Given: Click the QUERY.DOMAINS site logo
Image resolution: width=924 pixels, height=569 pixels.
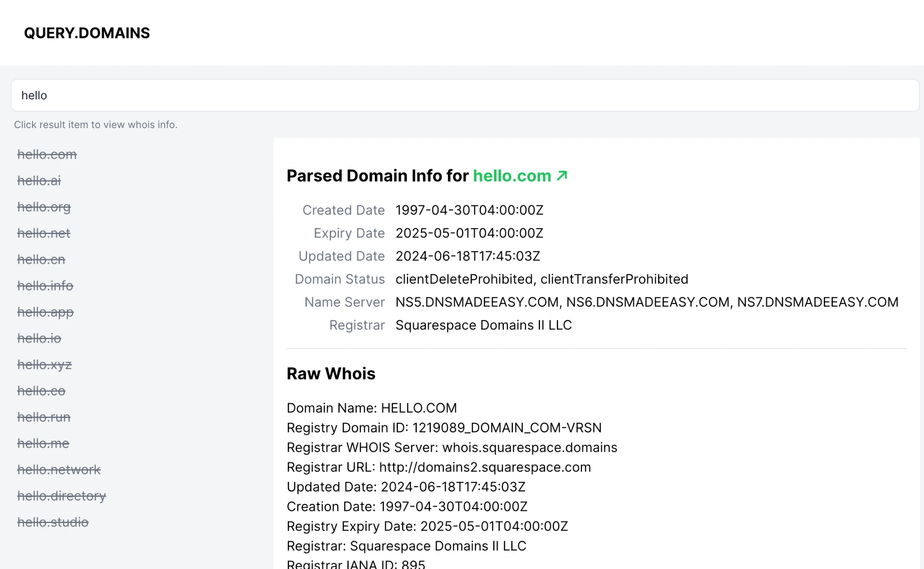Looking at the screenshot, I should [x=87, y=33].
